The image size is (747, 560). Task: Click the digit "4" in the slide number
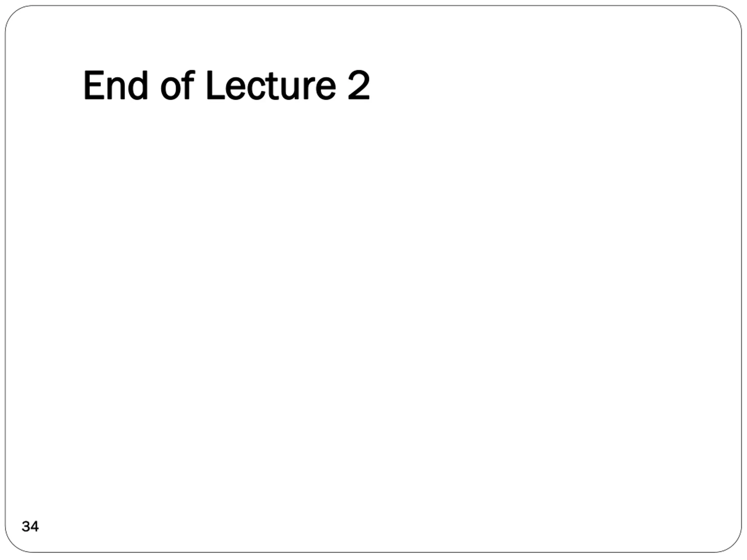point(34,526)
